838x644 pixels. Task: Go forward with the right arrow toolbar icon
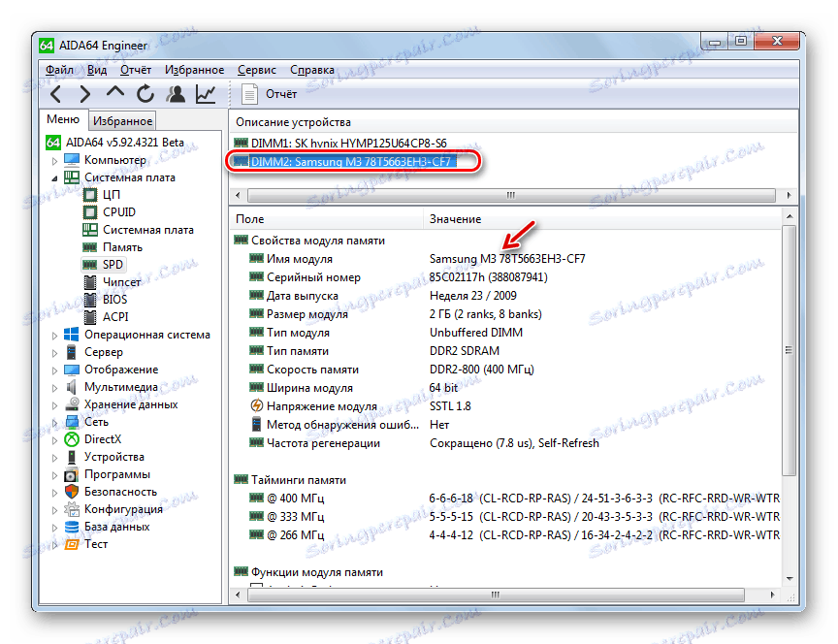[85, 94]
